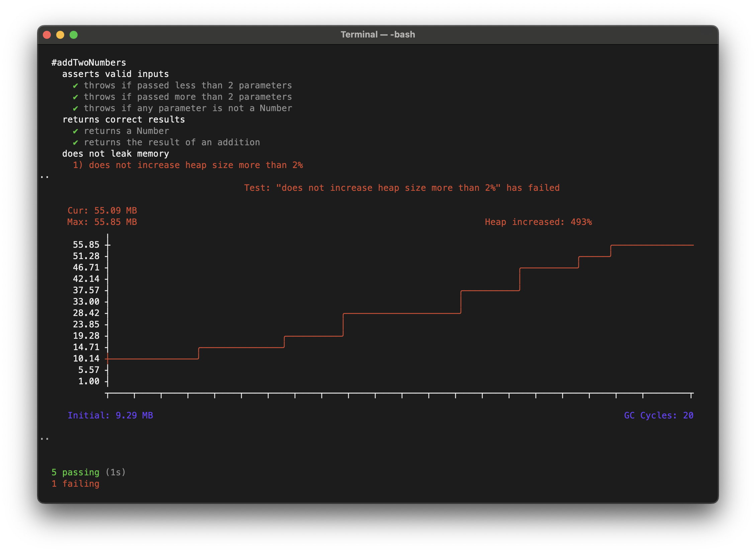Image resolution: width=756 pixels, height=553 pixels.
Task: Click the yellow minimize window button
Action: click(60, 35)
